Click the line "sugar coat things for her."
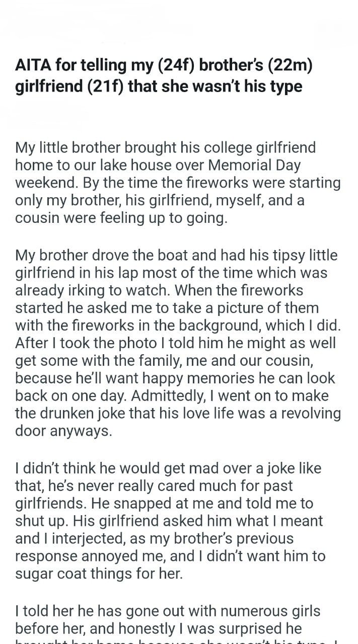This screenshot has height=644, width=358. (x=99, y=575)
